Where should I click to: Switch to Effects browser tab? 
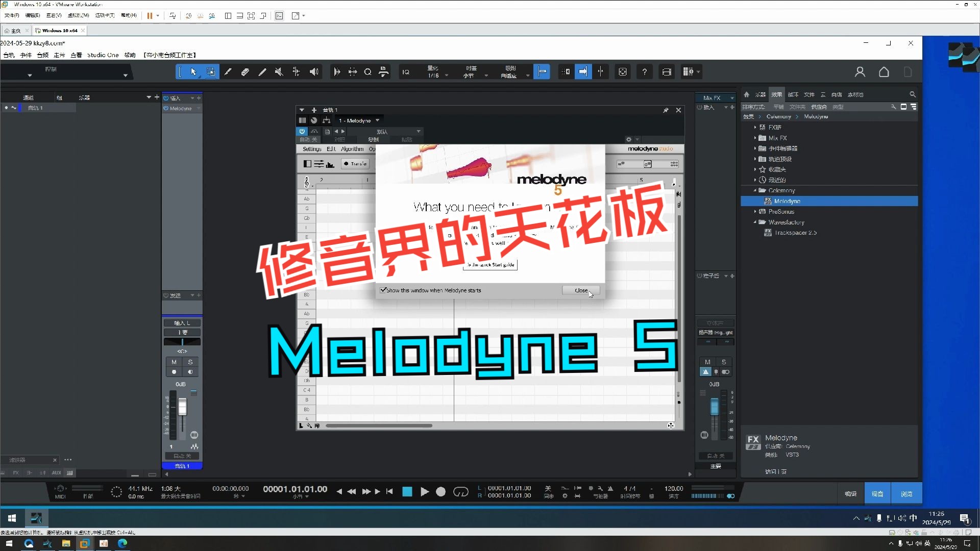[x=776, y=94]
